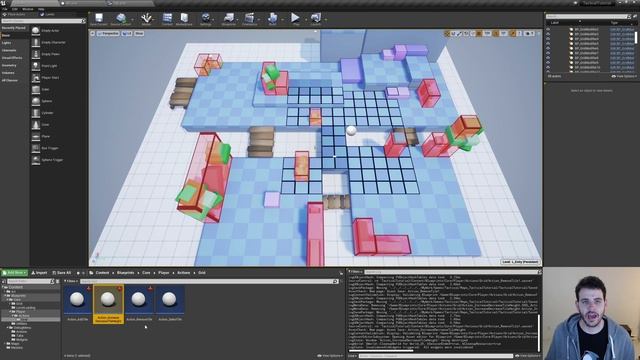Toggle visibility eye of the top outliner row
The width and height of the screenshot is (640, 360).
tap(548, 29)
